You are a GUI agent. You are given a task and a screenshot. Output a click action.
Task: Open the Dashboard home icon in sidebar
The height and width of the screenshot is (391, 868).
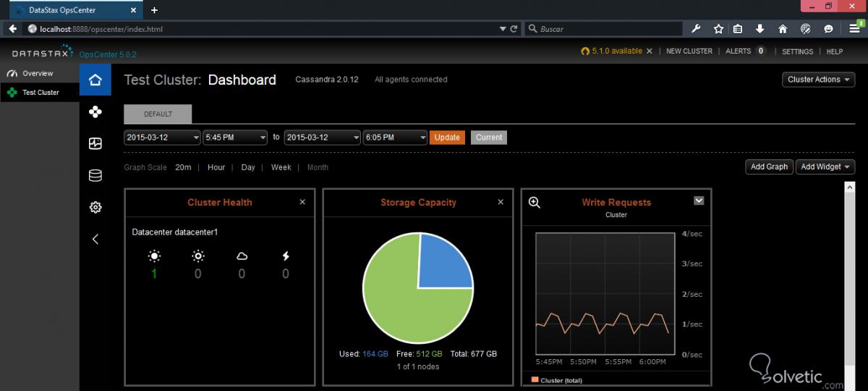[95, 80]
